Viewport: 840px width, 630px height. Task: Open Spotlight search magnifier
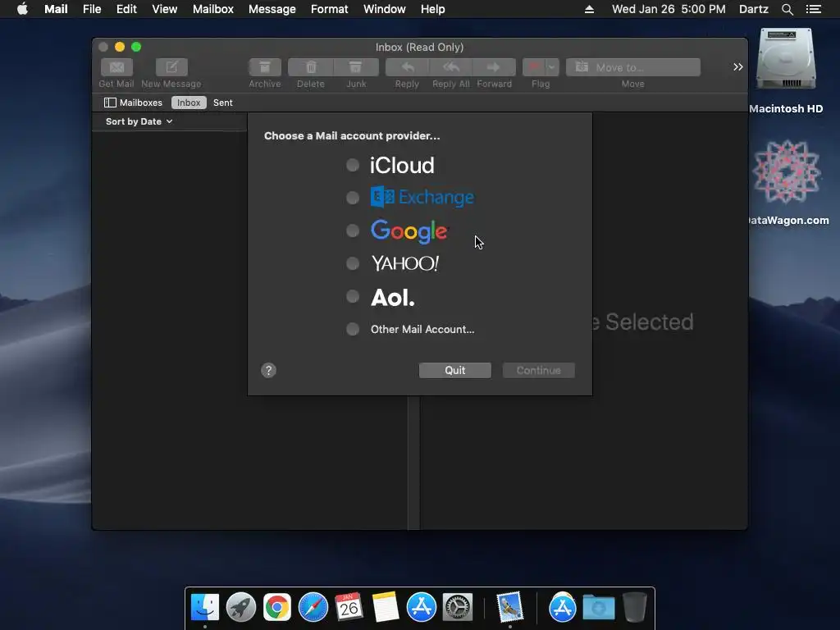(x=787, y=9)
